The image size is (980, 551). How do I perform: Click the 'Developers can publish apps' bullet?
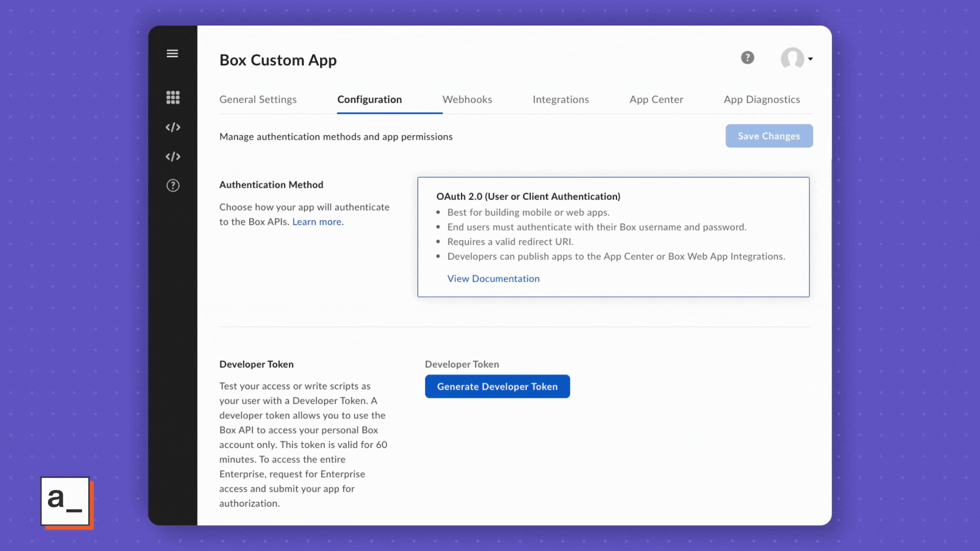pos(616,257)
